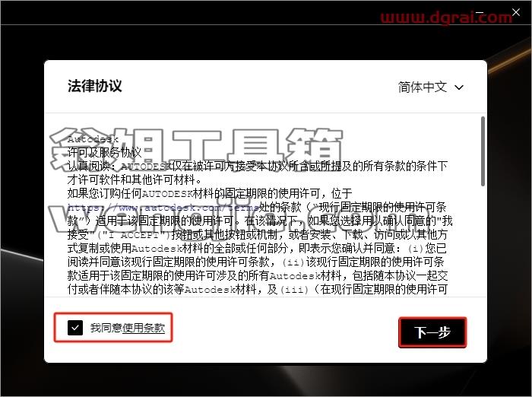The height and width of the screenshot is (397, 532).
Task: Click the line starting with 如果您订购任何
Action: tap(210, 194)
